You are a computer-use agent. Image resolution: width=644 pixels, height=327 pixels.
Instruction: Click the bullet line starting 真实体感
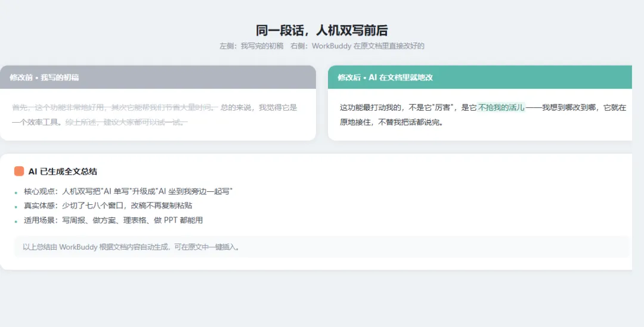[108, 205]
